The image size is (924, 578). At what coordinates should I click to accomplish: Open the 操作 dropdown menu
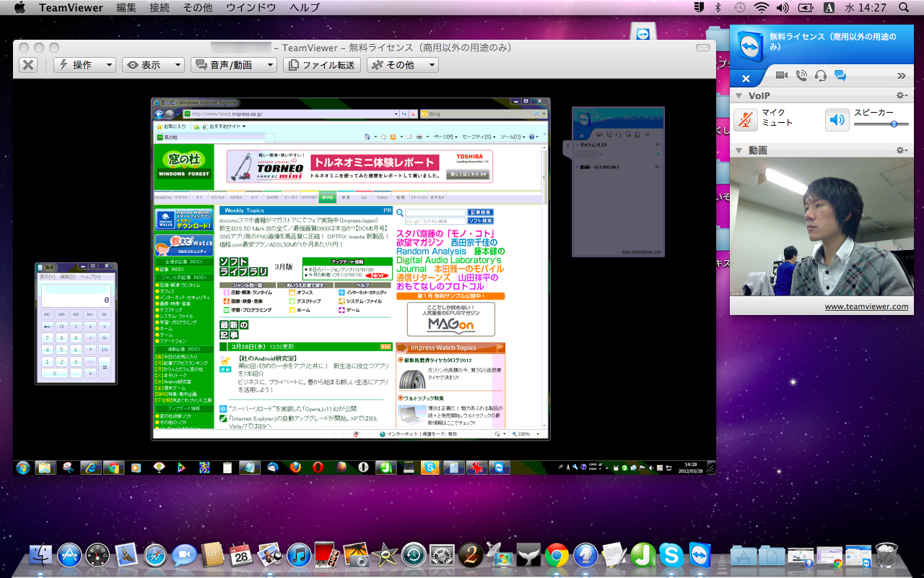[85, 64]
